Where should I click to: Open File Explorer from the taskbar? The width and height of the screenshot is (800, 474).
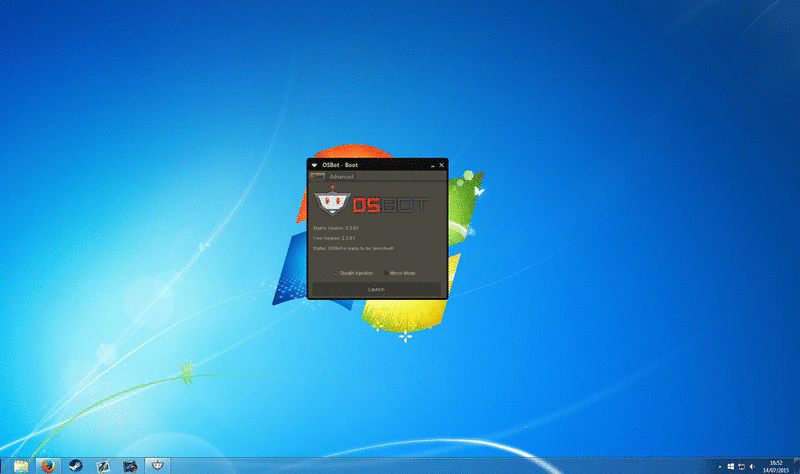21,466
